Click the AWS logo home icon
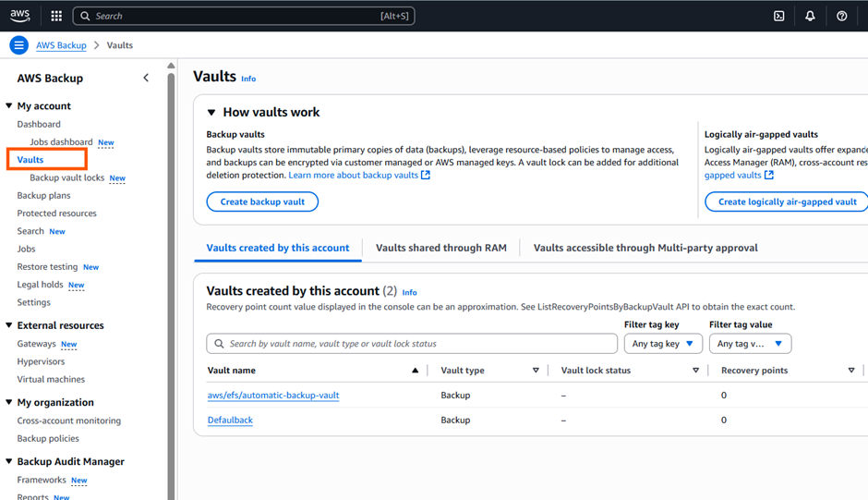Image resolution: width=868 pixels, height=500 pixels. click(20, 16)
